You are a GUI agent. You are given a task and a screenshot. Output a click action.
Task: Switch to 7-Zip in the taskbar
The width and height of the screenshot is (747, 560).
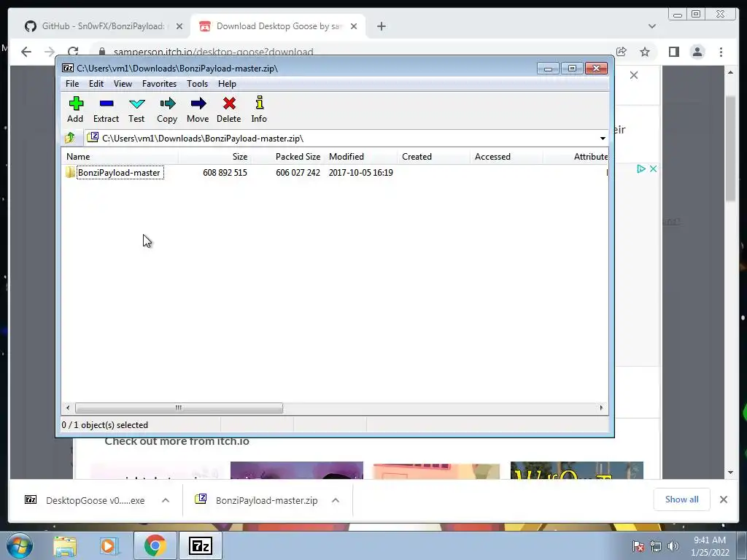click(x=200, y=546)
